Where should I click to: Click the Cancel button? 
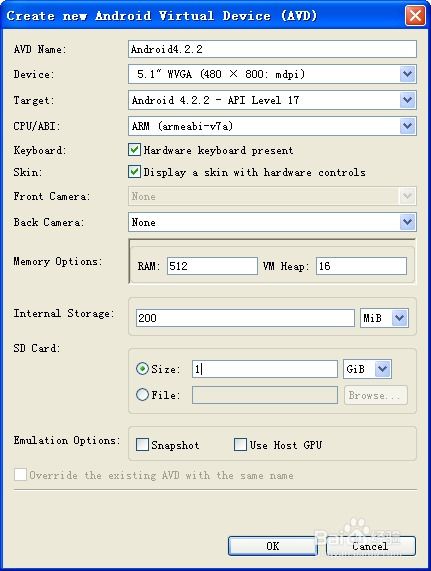pyautogui.click(x=371, y=546)
